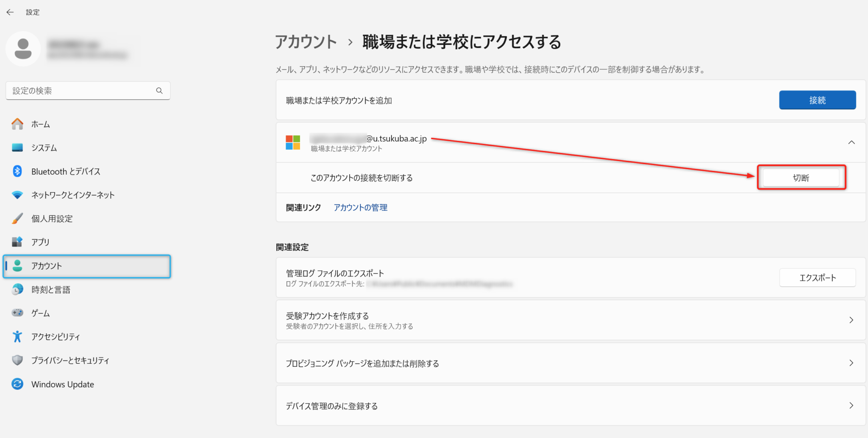Expand 受験アカウントを作成する options
This screenshot has height=438, width=868.
point(852,320)
